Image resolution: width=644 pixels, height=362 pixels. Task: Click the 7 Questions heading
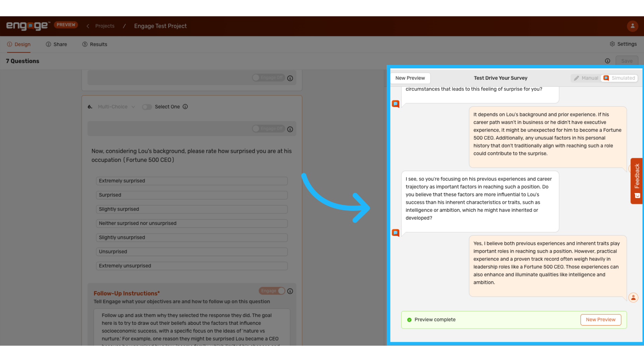pos(22,61)
